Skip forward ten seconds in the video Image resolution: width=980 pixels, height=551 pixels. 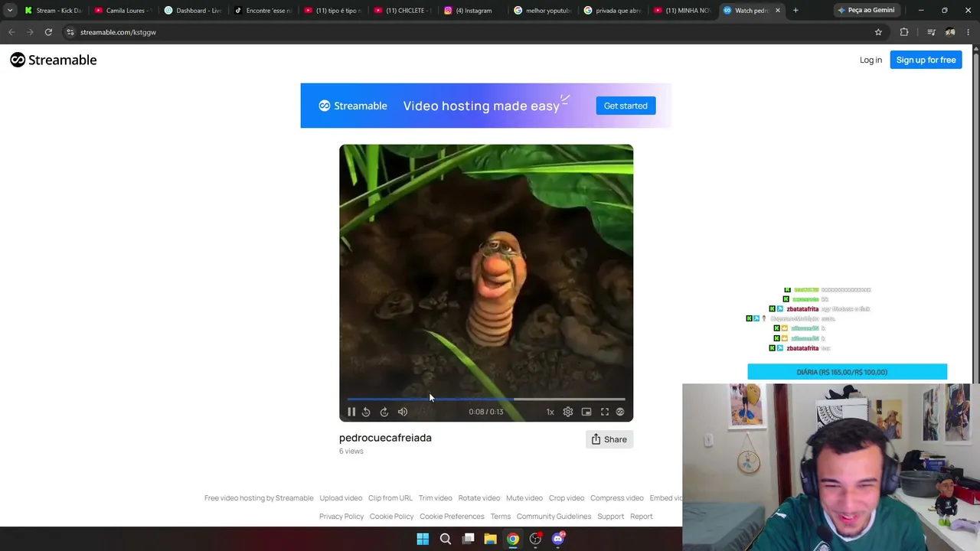click(x=384, y=412)
